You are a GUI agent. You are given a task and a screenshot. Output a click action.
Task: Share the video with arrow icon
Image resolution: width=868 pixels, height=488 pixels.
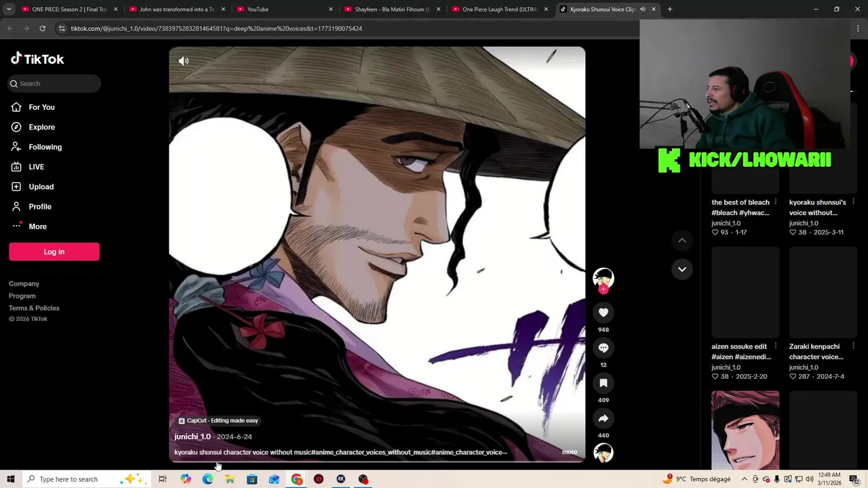coord(604,418)
